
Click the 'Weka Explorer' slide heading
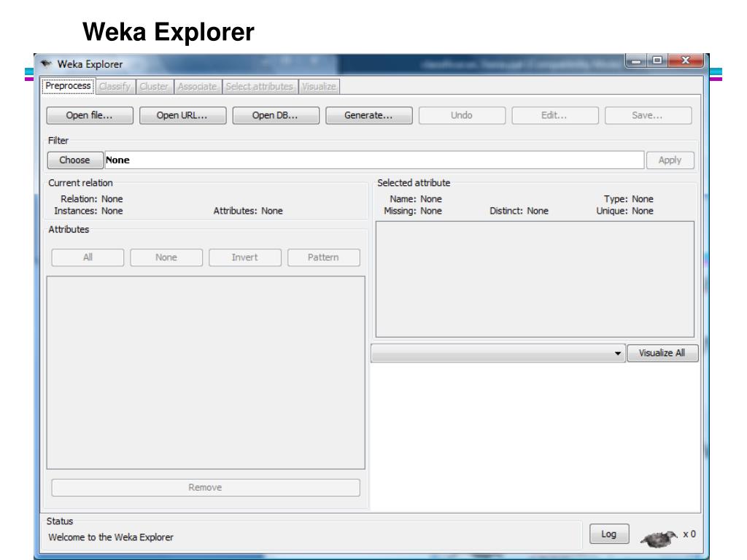(169, 32)
